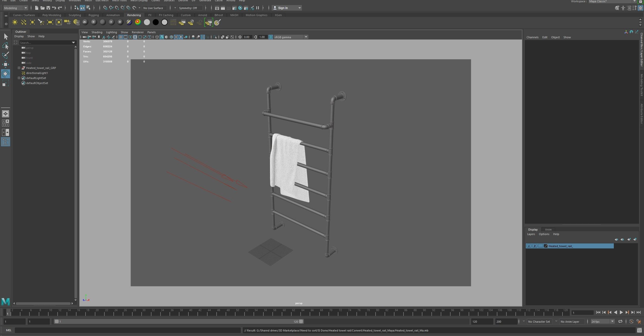The image size is (644, 336).
Task: Select by component type icon
Action: pyautogui.click(x=88, y=8)
